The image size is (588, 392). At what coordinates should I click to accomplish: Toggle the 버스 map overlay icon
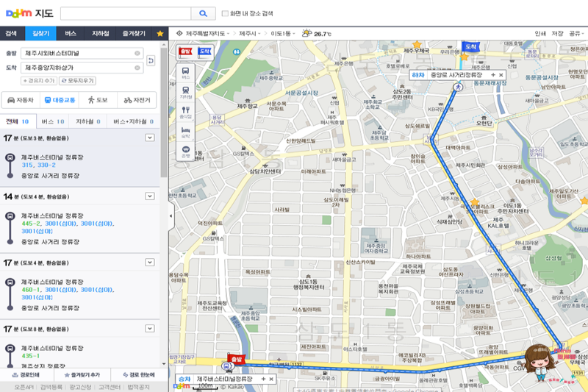click(186, 72)
